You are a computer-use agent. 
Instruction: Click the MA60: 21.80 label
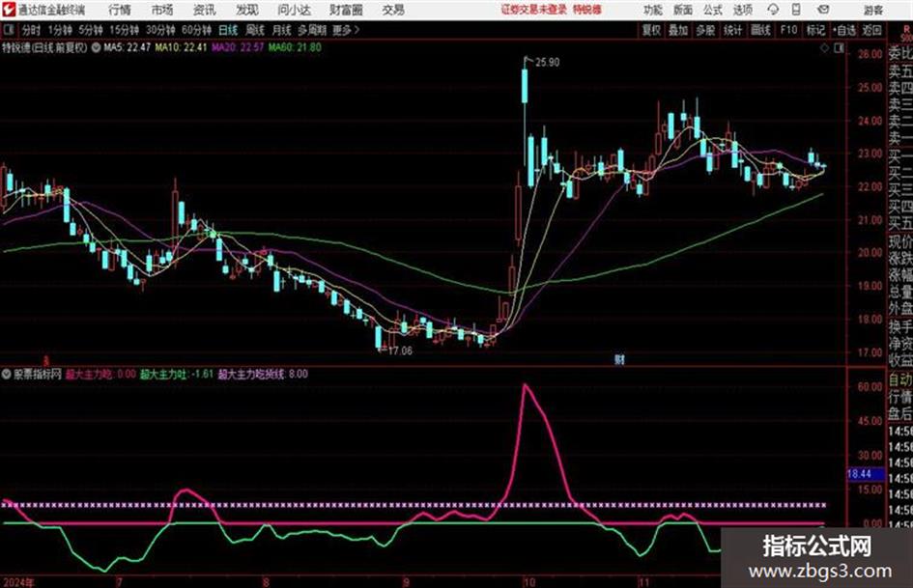click(295, 47)
